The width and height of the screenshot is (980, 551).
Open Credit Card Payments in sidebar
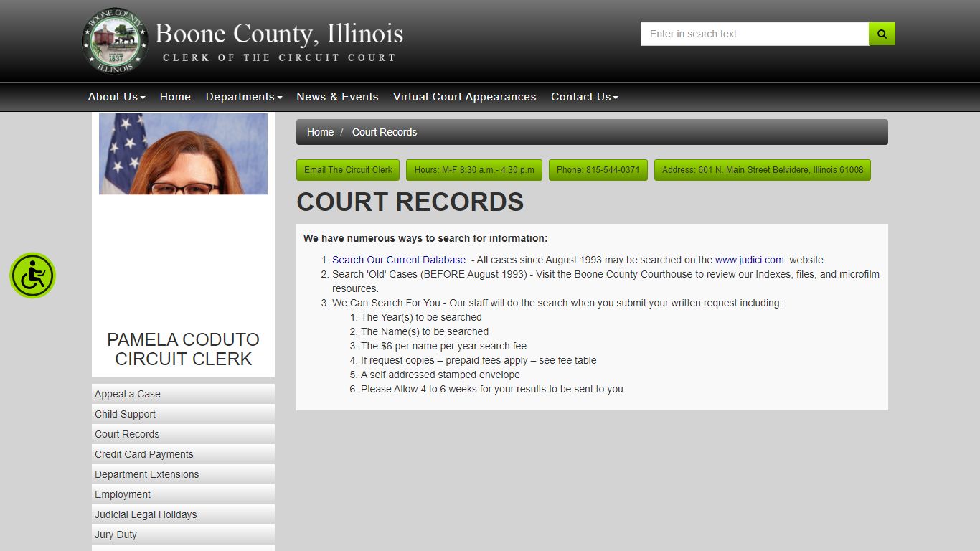(183, 454)
